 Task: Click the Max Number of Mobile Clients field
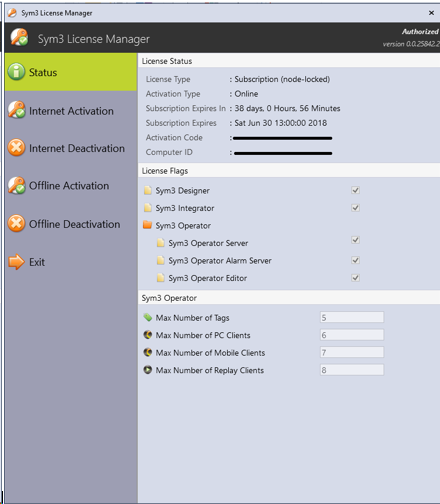[352, 352]
